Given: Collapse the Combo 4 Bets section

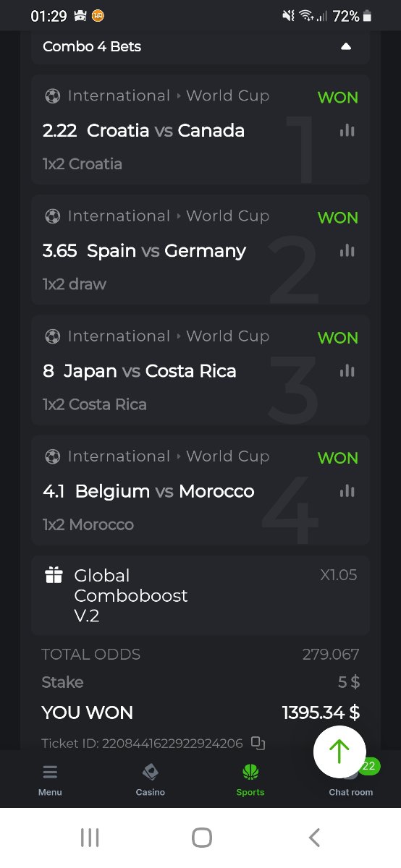Looking at the screenshot, I should pos(345,46).
